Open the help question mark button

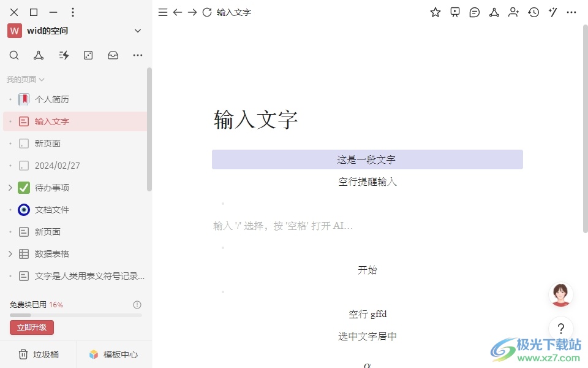pos(561,329)
